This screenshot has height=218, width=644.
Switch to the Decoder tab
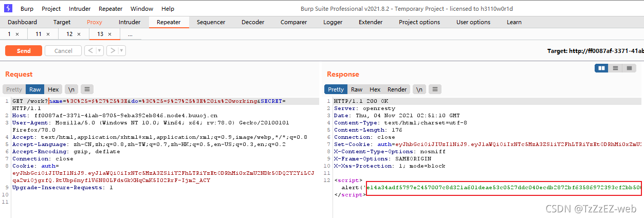pyautogui.click(x=253, y=22)
